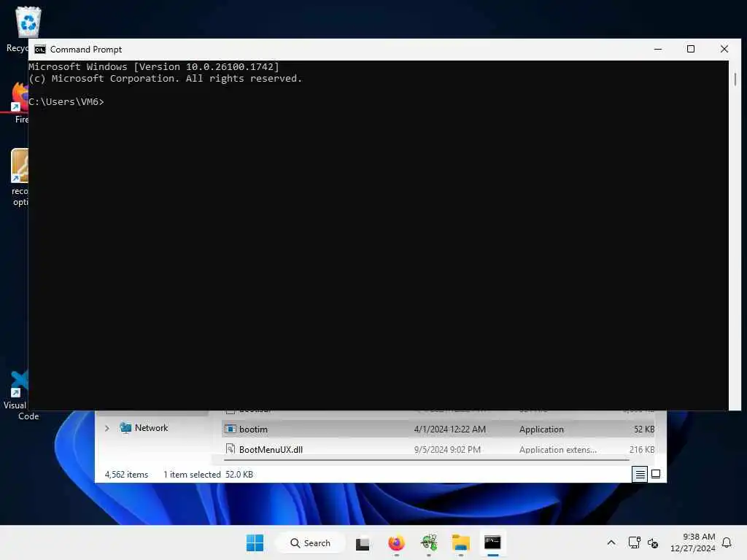Click the 4,562 items status text
Viewport: 747px width, 560px height.
point(126,474)
